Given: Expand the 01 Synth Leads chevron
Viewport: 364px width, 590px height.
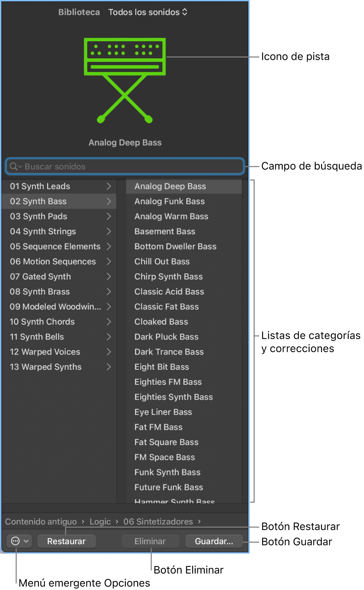Looking at the screenshot, I should (x=109, y=186).
